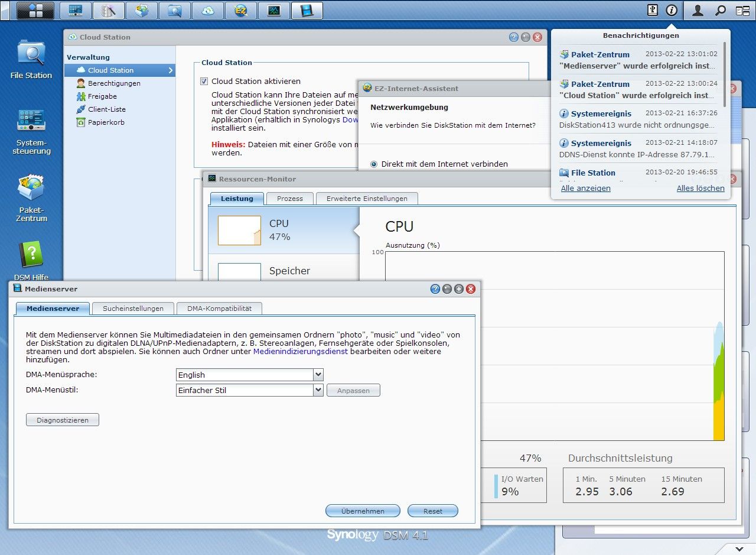Open the Sucheinstellungen tab
Viewport: 756px width, 555px height.
pos(133,309)
